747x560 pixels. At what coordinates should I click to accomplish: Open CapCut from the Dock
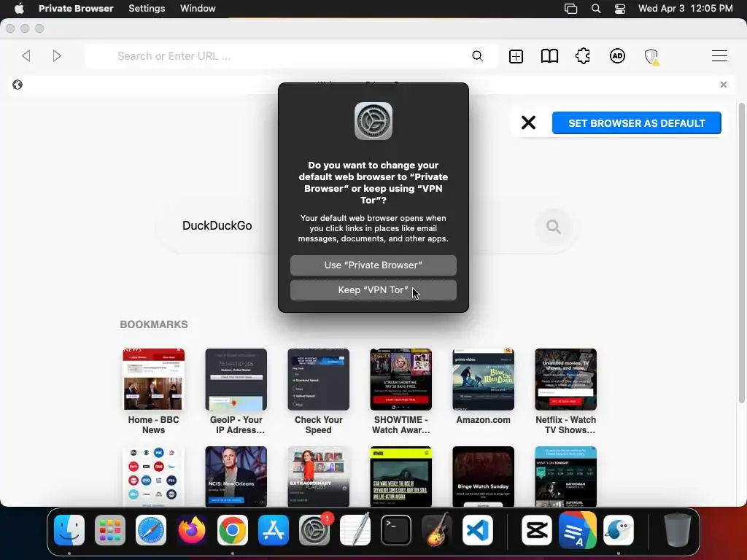[x=537, y=530]
